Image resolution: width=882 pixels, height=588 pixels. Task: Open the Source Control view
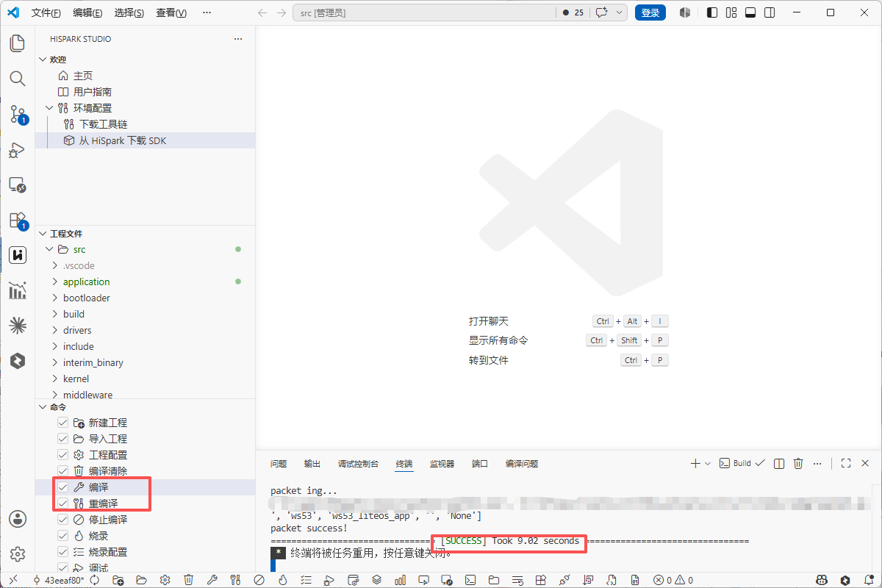[18, 113]
